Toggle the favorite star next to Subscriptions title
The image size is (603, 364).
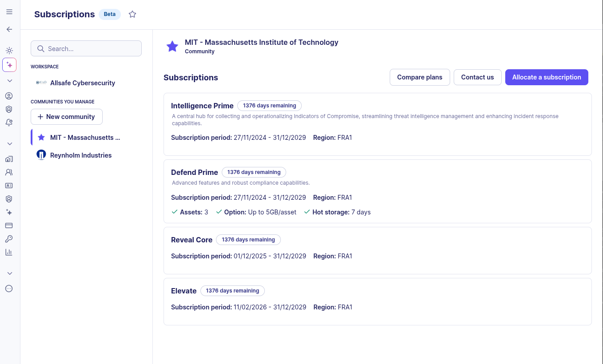click(132, 14)
